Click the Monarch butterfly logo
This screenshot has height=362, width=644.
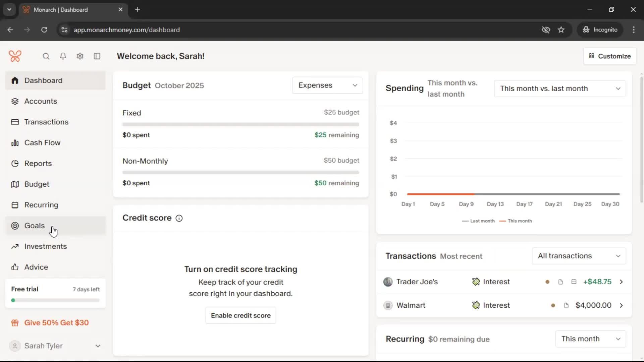point(15,56)
